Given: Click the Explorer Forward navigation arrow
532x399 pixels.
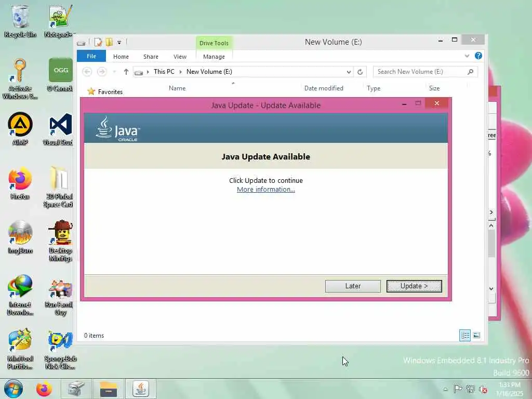Looking at the screenshot, I should (x=101, y=72).
